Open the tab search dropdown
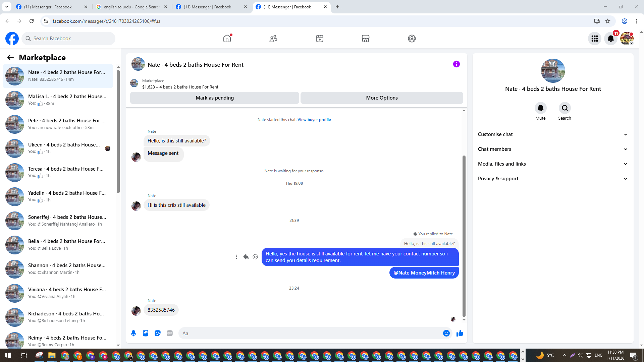The image size is (644, 362). coord(7,7)
